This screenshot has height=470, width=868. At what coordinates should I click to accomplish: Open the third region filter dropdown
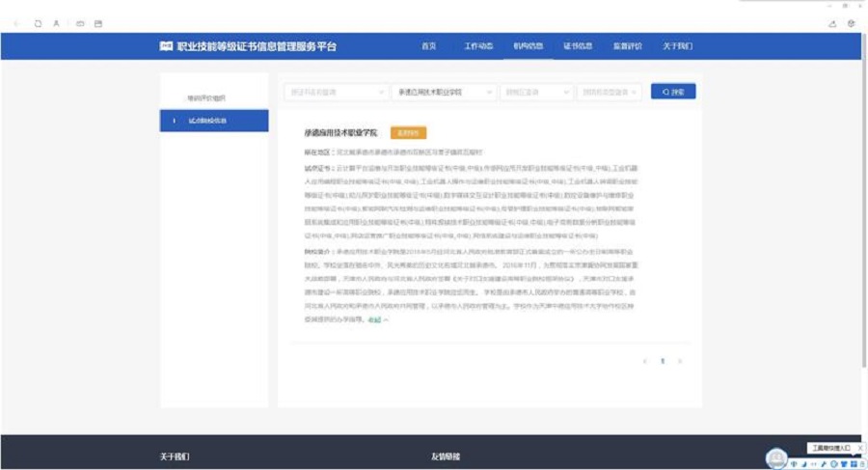coord(535,92)
